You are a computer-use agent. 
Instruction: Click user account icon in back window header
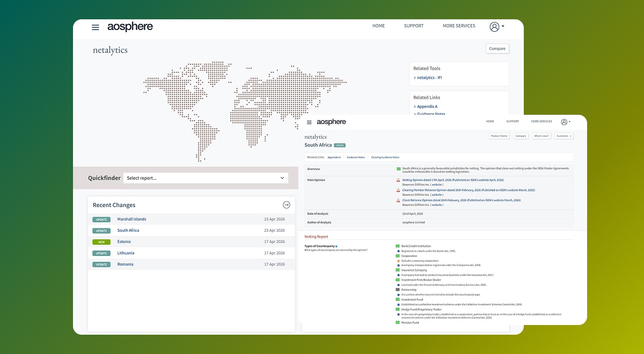coord(494,27)
